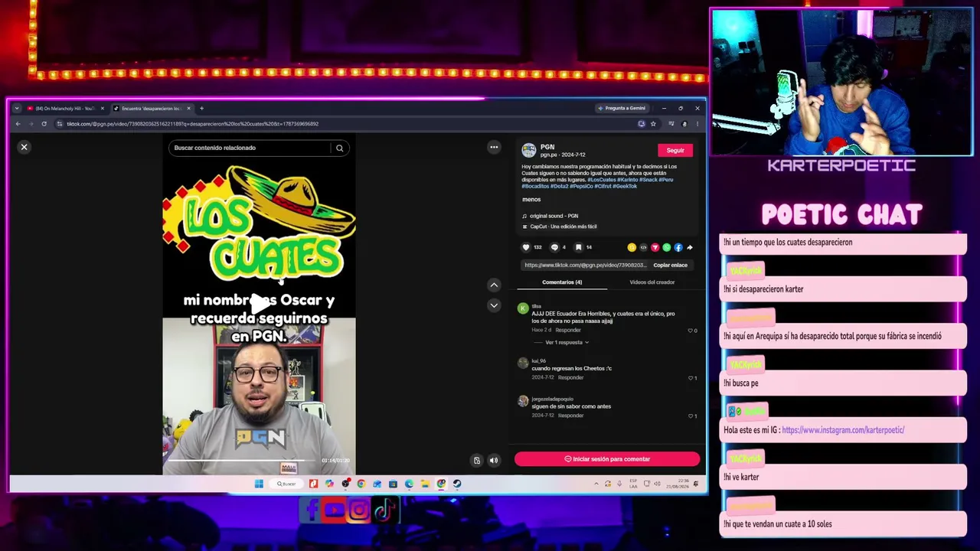Open Microsoft Store from the taskbar
Viewport: 980px width, 551px height.
coord(393,484)
